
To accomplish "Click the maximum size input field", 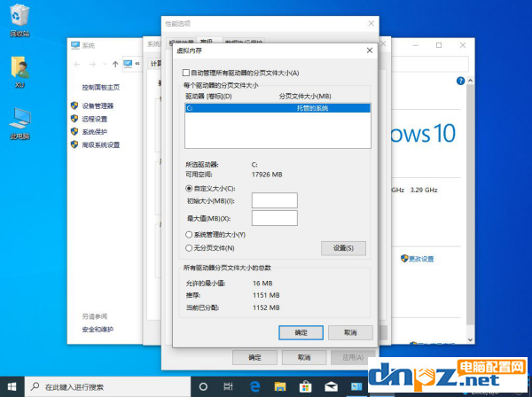I will (x=275, y=218).
